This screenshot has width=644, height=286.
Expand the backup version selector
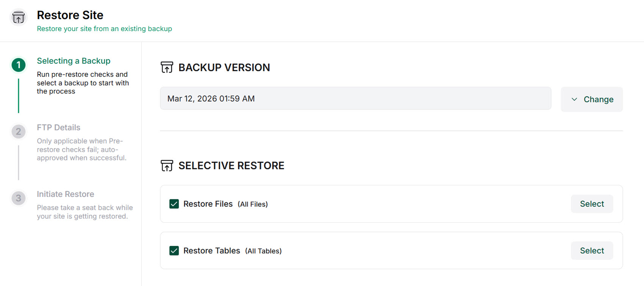pyautogui.click(x=591, y=99)
